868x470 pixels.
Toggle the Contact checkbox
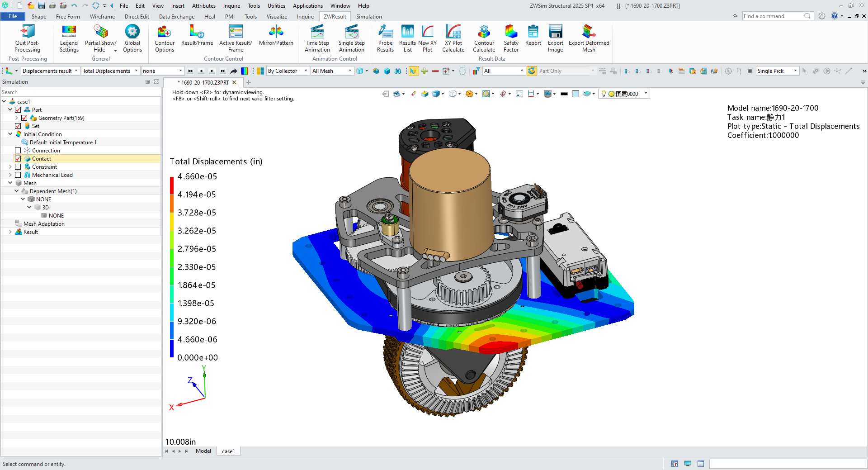tap(18, 159)
